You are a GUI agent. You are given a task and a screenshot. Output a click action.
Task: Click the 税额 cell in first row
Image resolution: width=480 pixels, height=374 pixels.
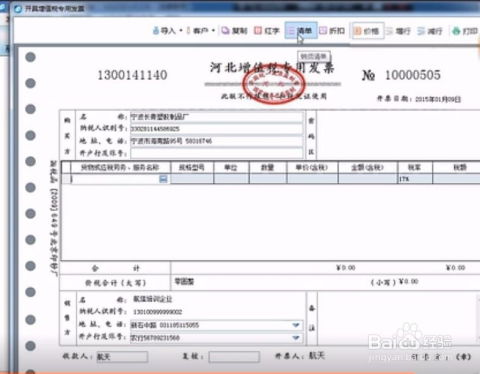[457, 179]
